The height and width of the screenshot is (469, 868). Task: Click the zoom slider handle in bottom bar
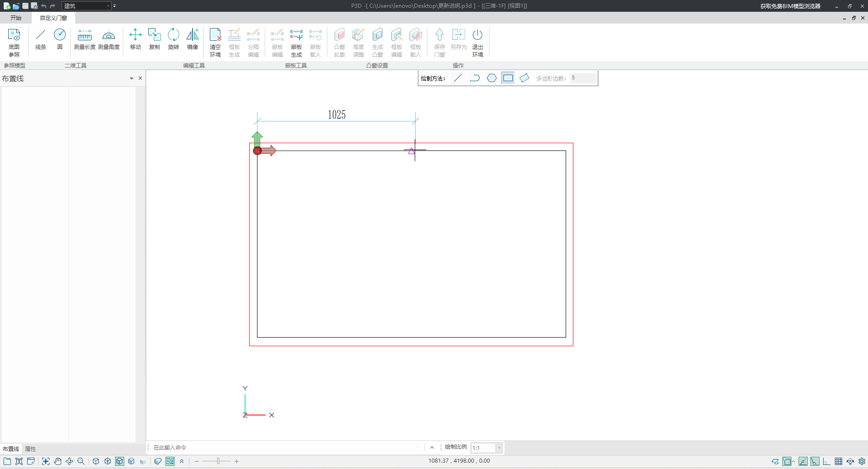pyautogui.click(x=218, y=461)
